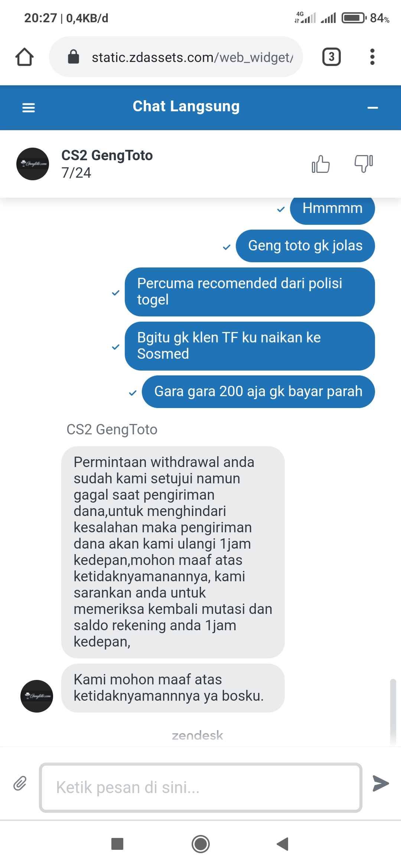Screen dimensions: 401x868
Task: Select the static.zdassets.com address bar
Action: (176, 57)
